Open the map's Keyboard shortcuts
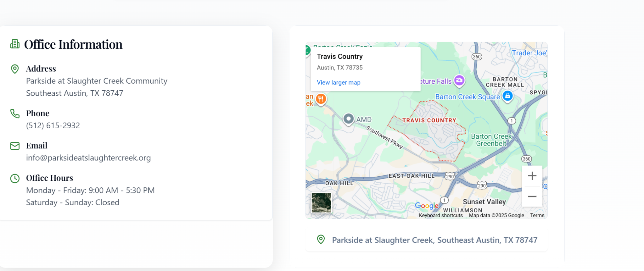 (441, 216)
